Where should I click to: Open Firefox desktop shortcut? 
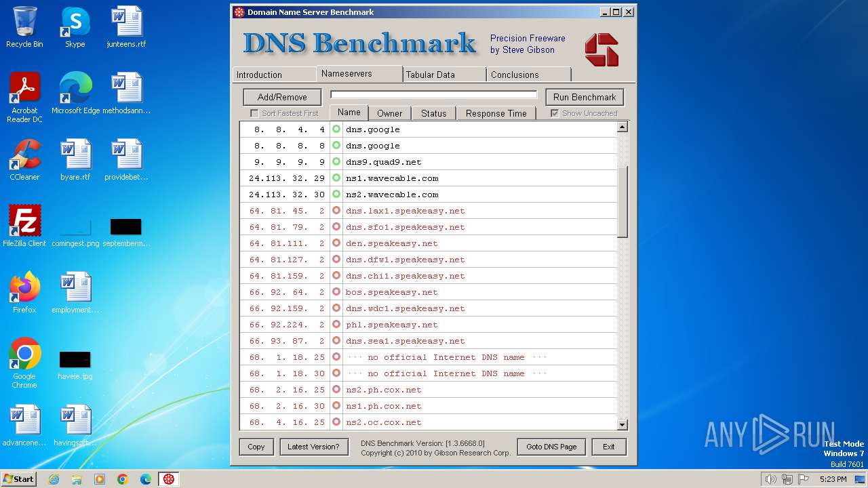[24, 293]
